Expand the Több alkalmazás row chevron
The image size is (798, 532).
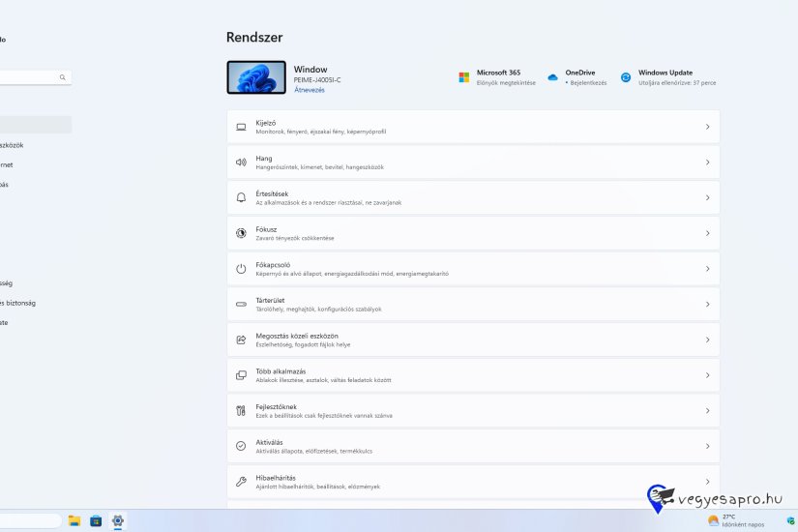tap(707, 375)
